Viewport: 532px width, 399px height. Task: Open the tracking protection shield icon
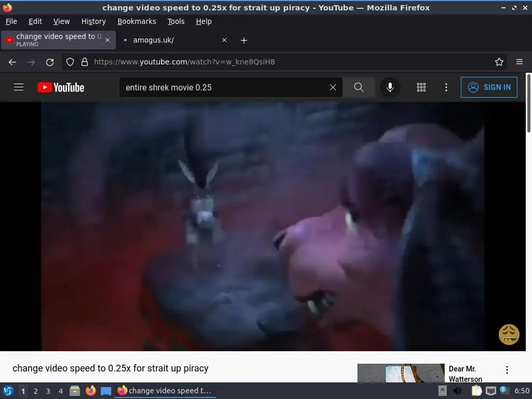70,62
